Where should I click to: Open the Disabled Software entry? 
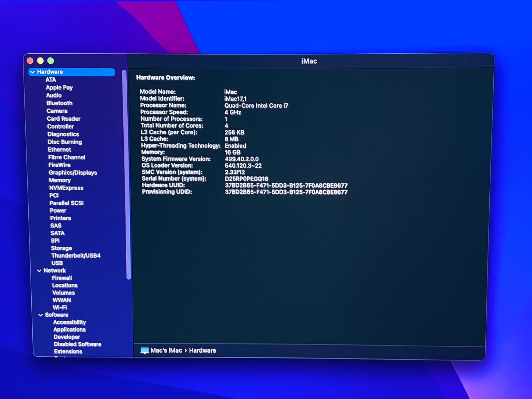[x=78, y=344]
